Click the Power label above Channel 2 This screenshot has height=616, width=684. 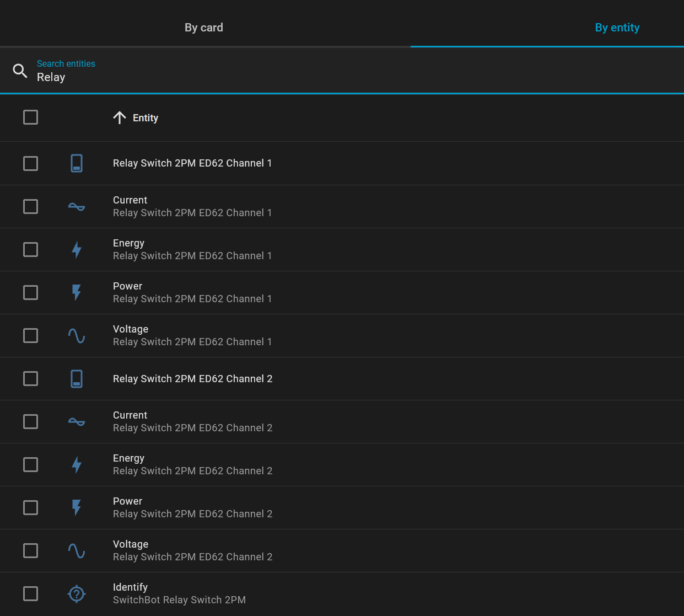coord(128,501)
